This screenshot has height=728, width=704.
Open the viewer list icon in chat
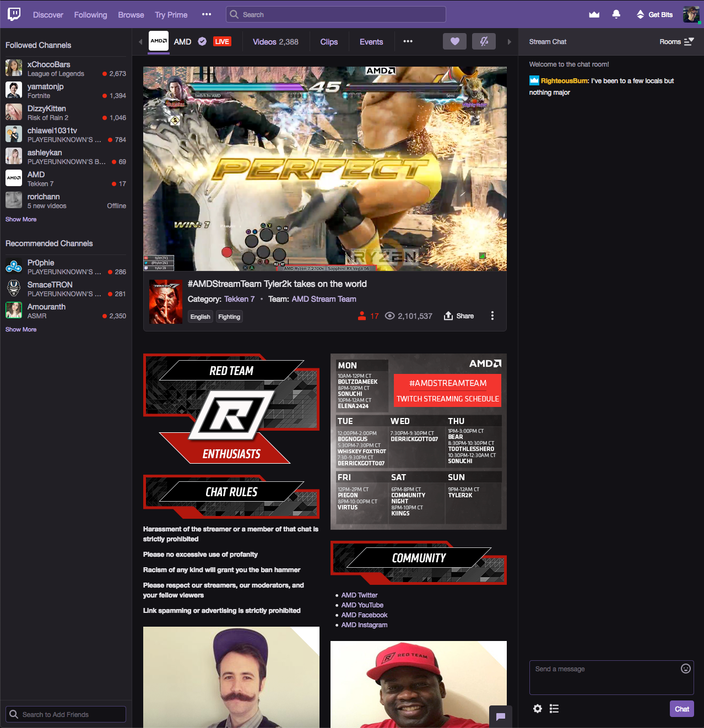coord(554,709)
